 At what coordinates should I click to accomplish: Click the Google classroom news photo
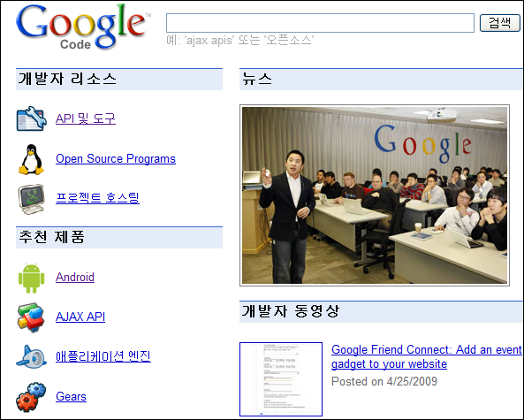point(375,195)
